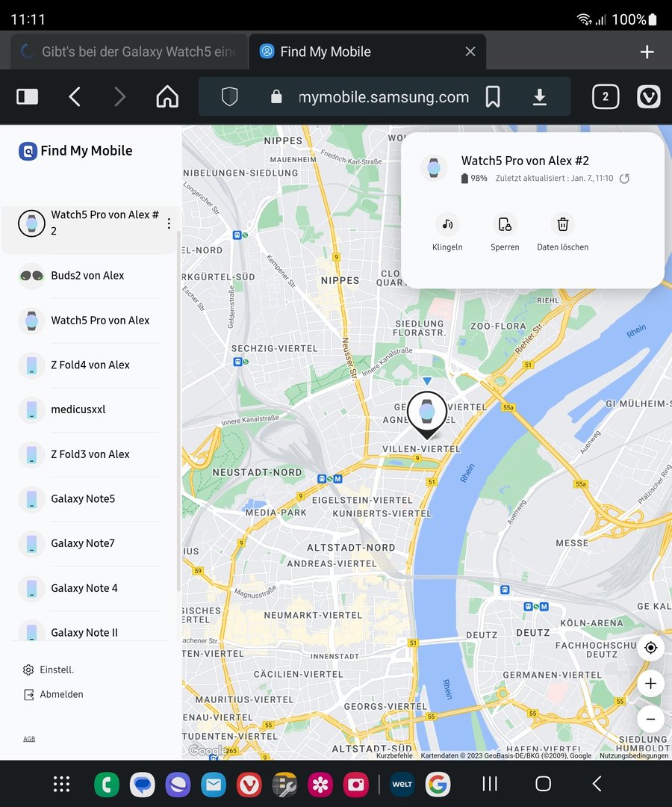Viewport: 672px width, 807px height.
Task: Open three-dot menu for Watch5 Pro #2
Action: [169, 223]
